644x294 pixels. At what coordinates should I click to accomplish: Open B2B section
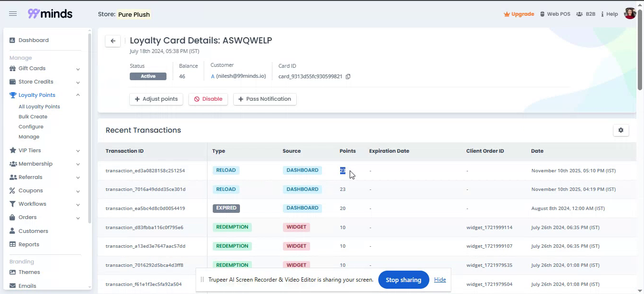(x=586, y=14)
